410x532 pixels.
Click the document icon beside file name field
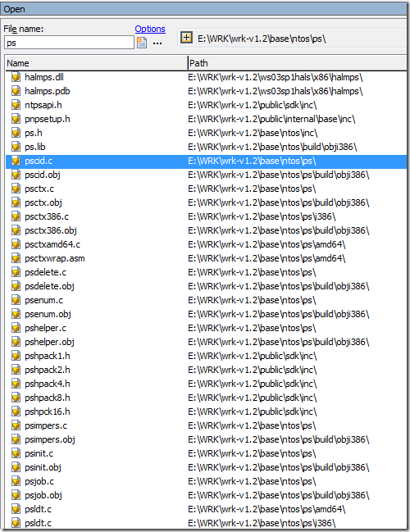click(x=142, y=43)
